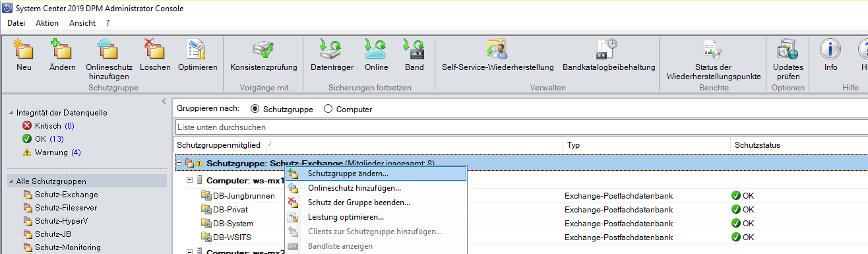Viewport: 868px width, 254px height.
Task: Choose Onlineschutz hinzufügen... from context menu
Action: 376,188
